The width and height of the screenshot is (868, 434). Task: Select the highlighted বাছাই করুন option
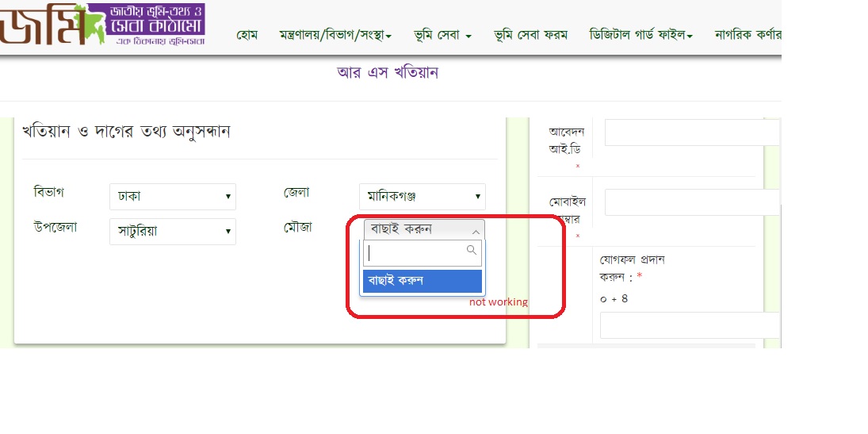pos(423,281)
